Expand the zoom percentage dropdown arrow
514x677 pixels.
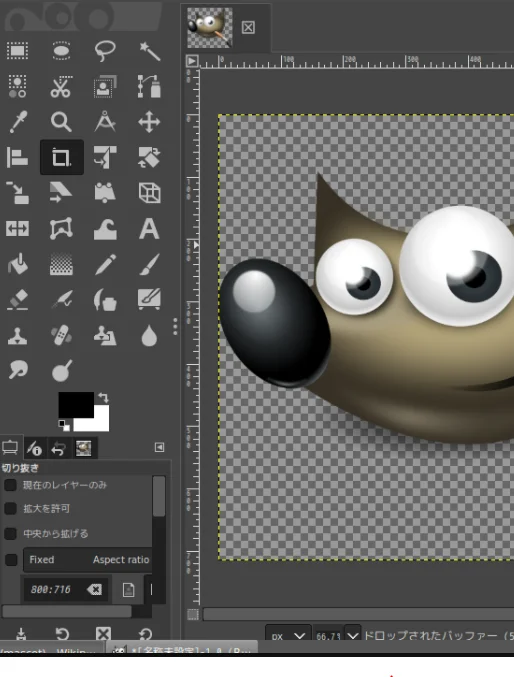pyautogui.click(x=353, y=636)
